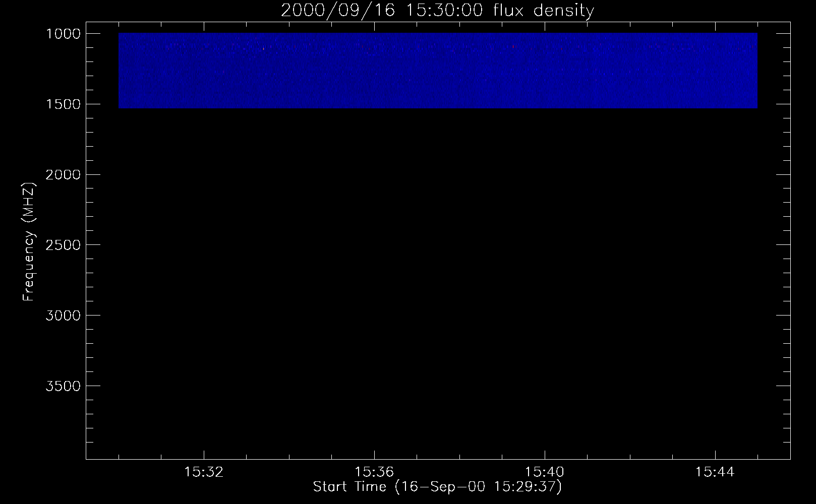Click the blue spectrogram data band
The image size is (816, 504).
[438, 71]
